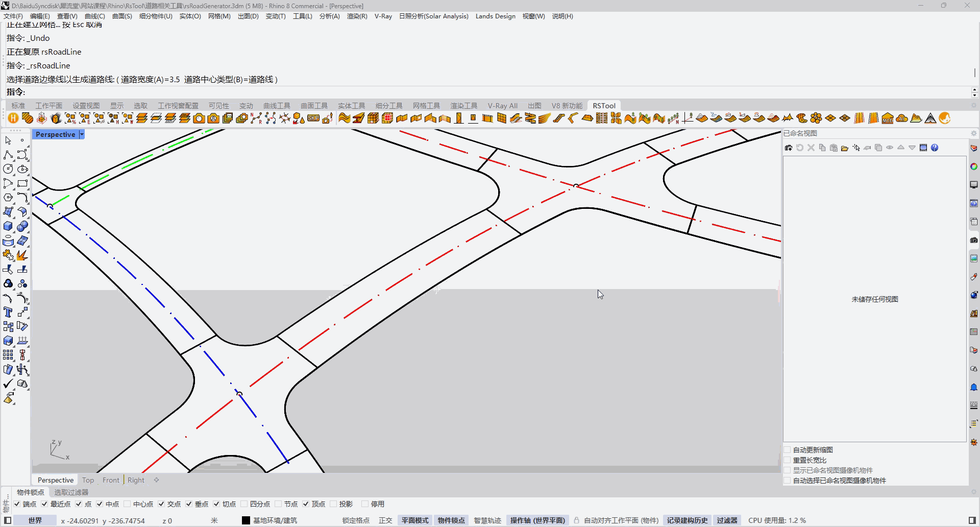Click the orange H icon in RSTool toolbar

(13, 118)
